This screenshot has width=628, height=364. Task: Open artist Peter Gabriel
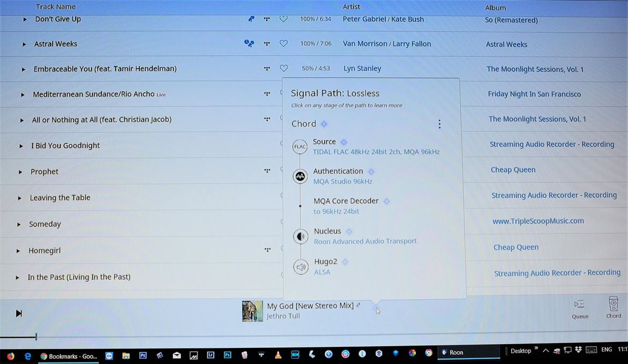tap(364, 19)
